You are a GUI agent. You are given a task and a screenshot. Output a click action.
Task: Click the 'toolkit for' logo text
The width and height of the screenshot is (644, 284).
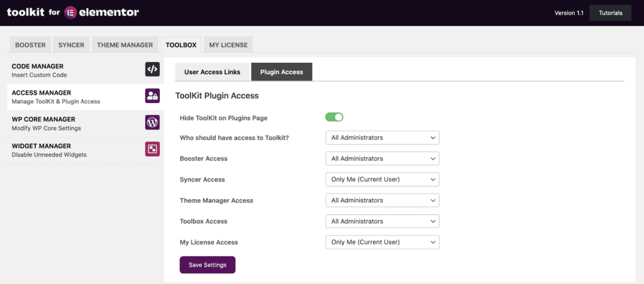[34, 13]
